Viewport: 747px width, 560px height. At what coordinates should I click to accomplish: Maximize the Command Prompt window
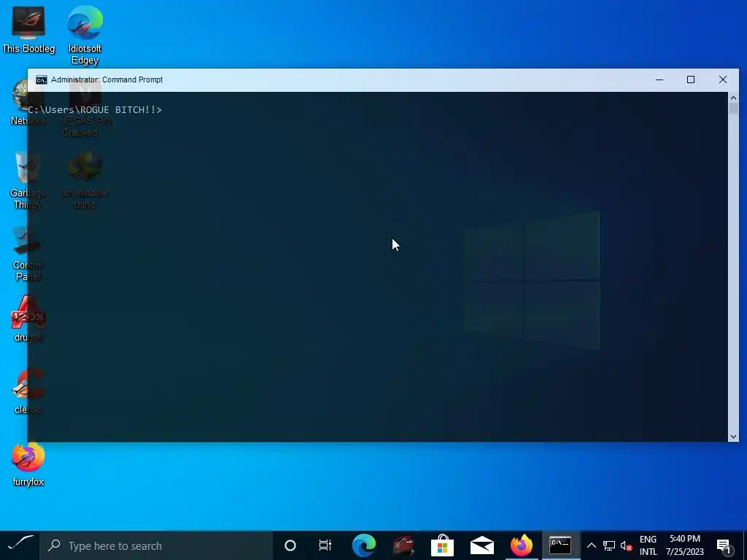click(x=691, y=79)
